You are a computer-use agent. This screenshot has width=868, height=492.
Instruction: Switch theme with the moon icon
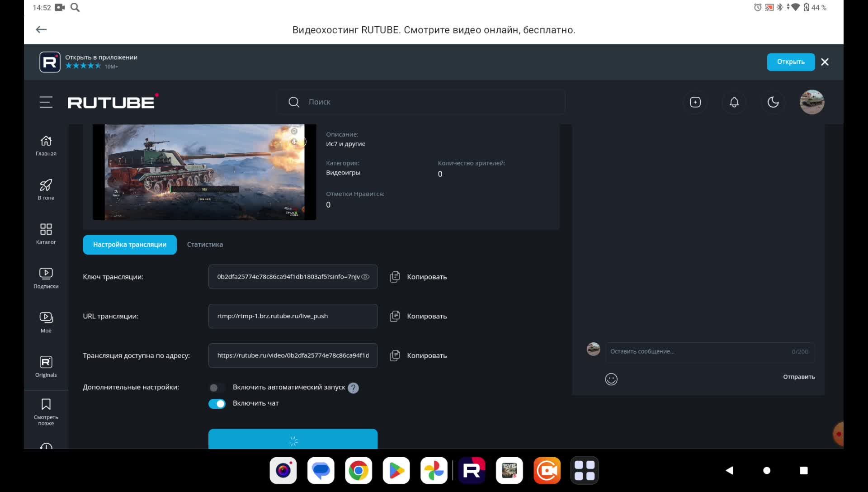(x=773, y=102)
